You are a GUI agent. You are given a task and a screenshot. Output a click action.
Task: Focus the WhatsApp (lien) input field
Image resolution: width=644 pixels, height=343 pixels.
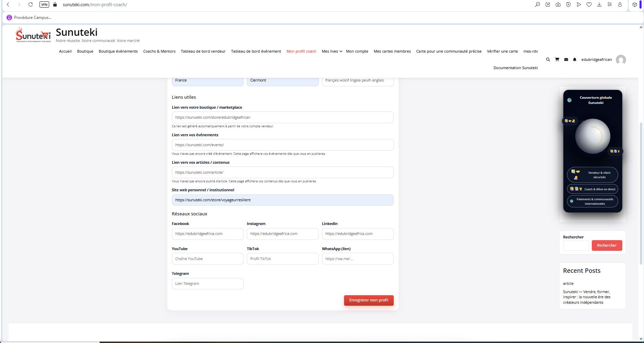[x=357, y=259]
